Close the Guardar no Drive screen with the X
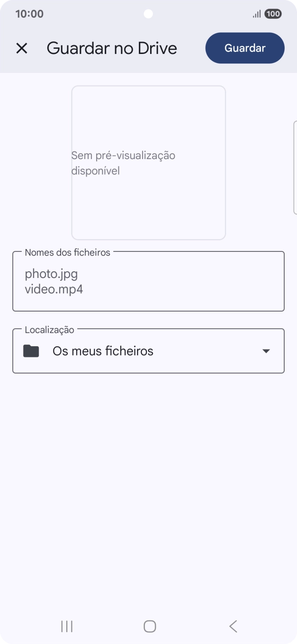297x644 pixels. [x=22, y=48]
